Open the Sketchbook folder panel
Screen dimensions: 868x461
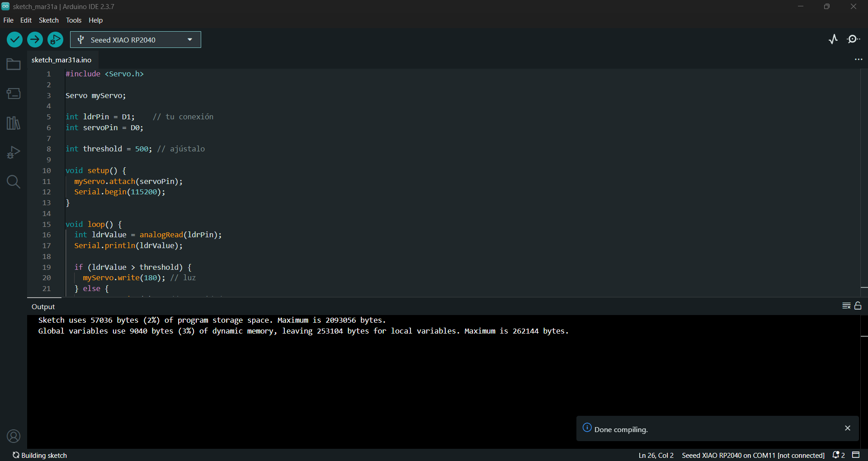tap(14, 64)
